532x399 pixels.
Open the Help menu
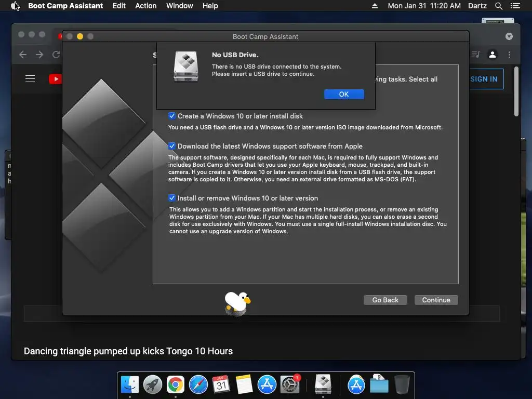[x=210, y=6]
